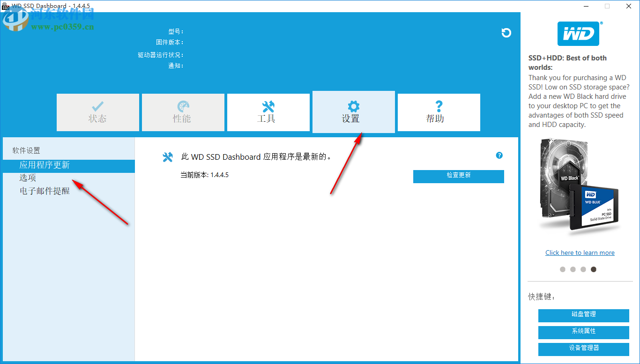Open 设备管理器 shortcut
Screen dimensions: 640x364
583,349
